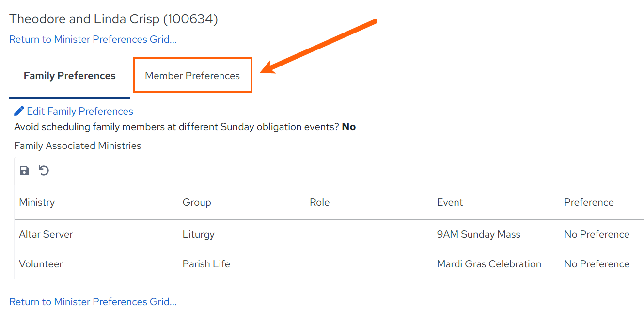Screen dimensions: 644x312
Task: Sort by the Group column header
Action: pos(197,202)
